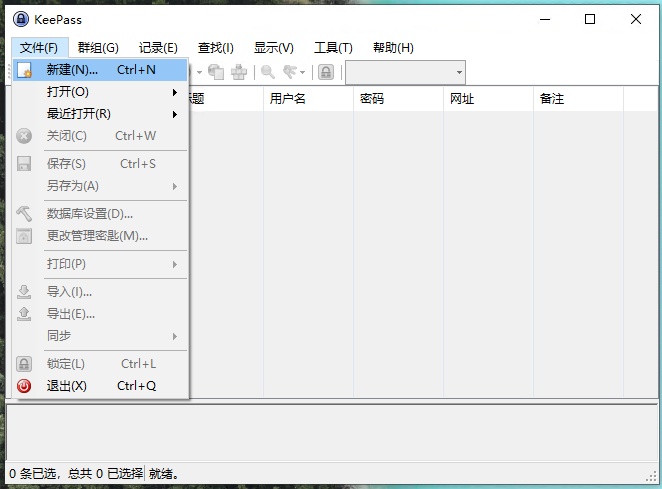The image size is (662, 489).
Task: Open the 工具(T) menu
Action: click(333, 47)
